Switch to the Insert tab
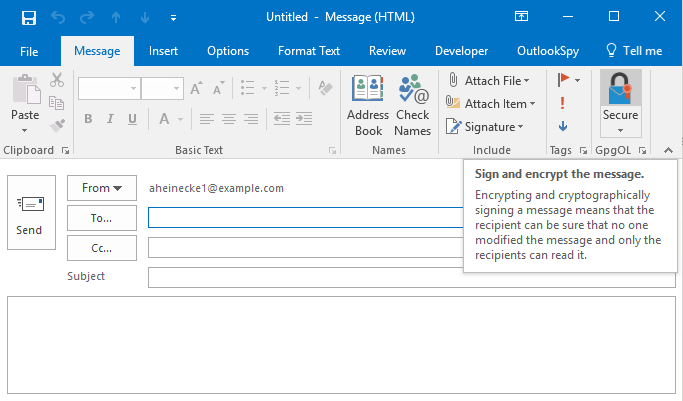683x401 pixels. tap(164, 51)
